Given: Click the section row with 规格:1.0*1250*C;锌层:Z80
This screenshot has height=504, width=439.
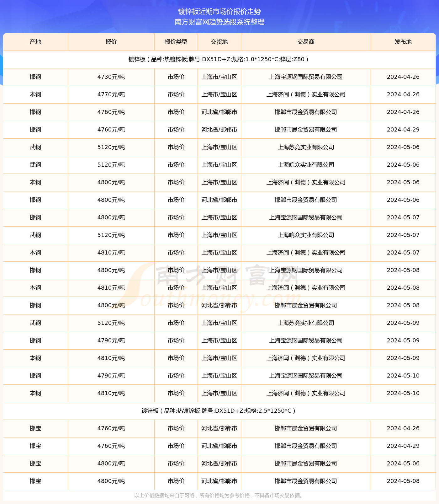Looking at the screenshot, I should (219, 59).
